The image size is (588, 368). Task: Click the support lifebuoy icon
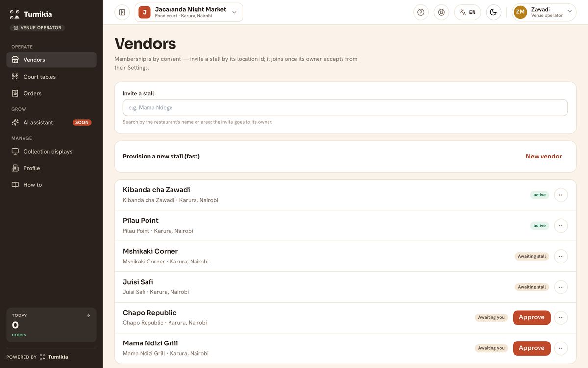(441, 12)
